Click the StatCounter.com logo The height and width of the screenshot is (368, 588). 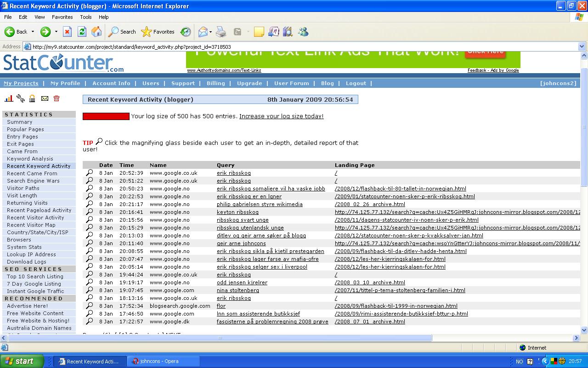coord(63,63)
